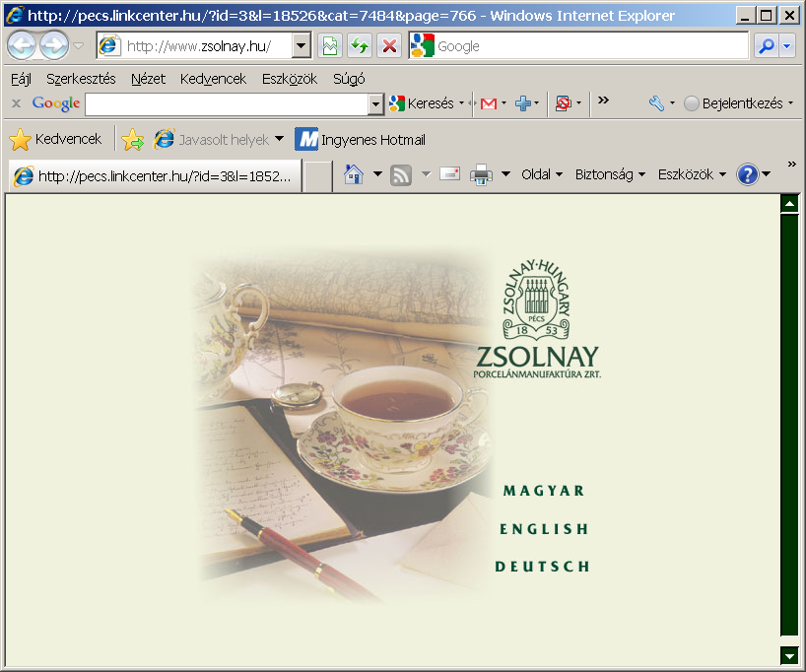
Task: Open Kedvencek favorites star button
Action: point(55,139)
